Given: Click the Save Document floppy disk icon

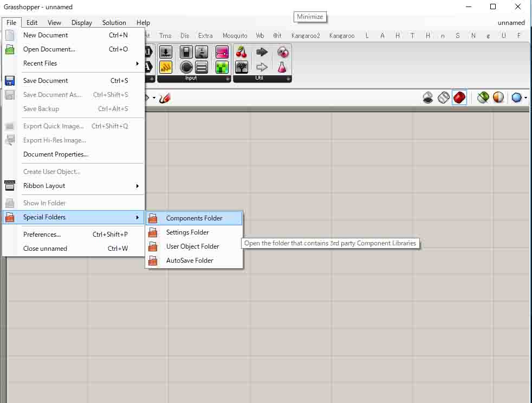Looking at the screenshot, I should point(10,81).
